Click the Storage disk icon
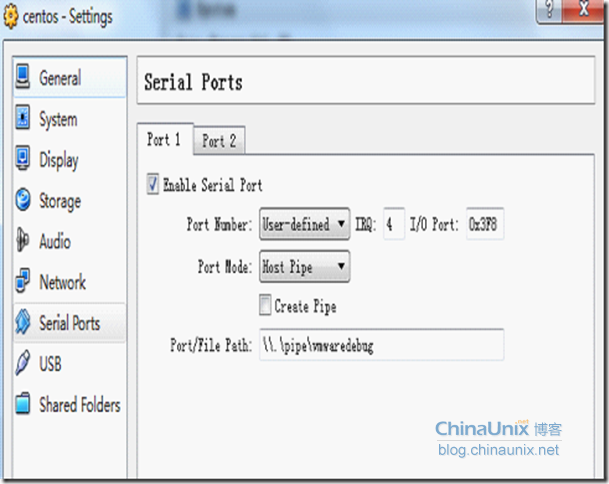The width and height of the screenshot is (609, 484). pos(23,201)
